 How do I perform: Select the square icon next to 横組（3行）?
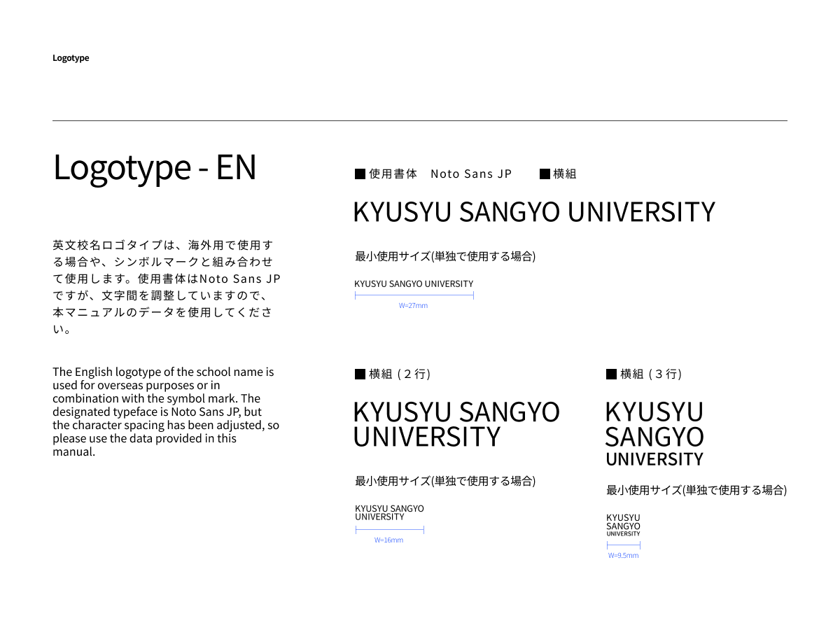(x=610, y=374)
